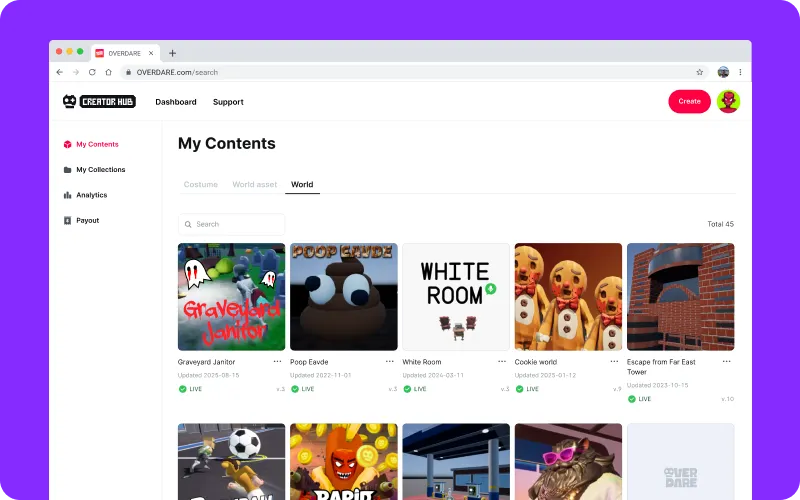Switch to the Costume tab

tap(201, 184)
